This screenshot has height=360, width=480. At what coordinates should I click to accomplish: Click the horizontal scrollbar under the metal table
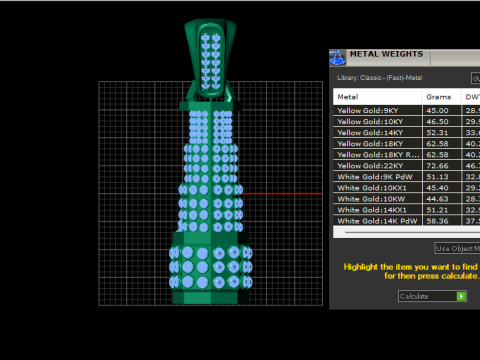pos(406,232)
